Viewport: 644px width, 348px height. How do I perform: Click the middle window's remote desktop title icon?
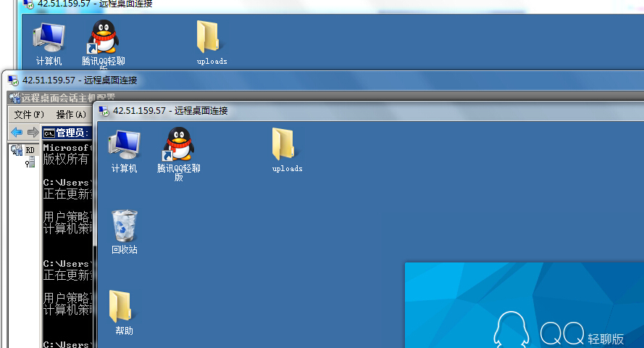tap(13, 80)
